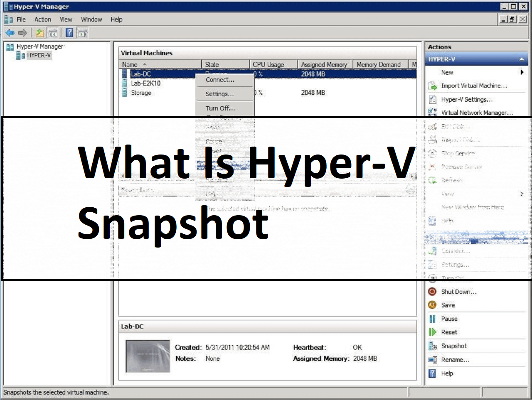The image size is (532, 400).
Task: Click the Lab-DC preview thumbnail
Action: (x=148, y=356)
